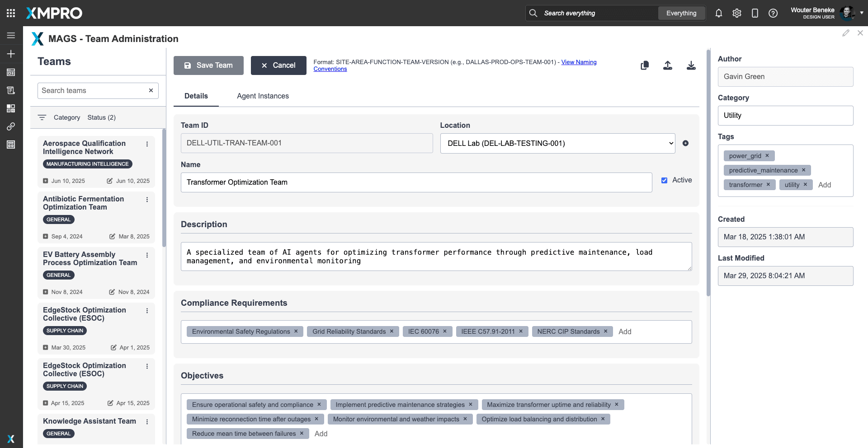Screen dimensions: 868x448
Task: Click the help question mark icon
Action: [x=773, y=13]
